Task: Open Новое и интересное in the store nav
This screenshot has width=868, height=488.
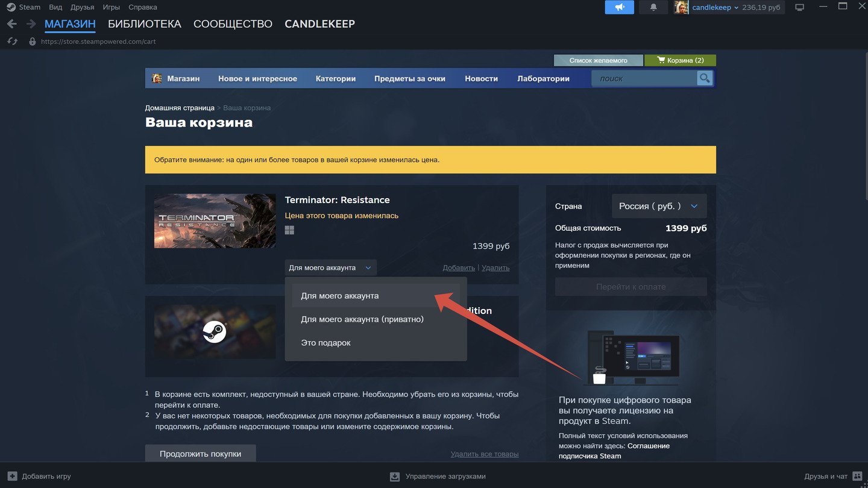Action: tap(257, 78)
